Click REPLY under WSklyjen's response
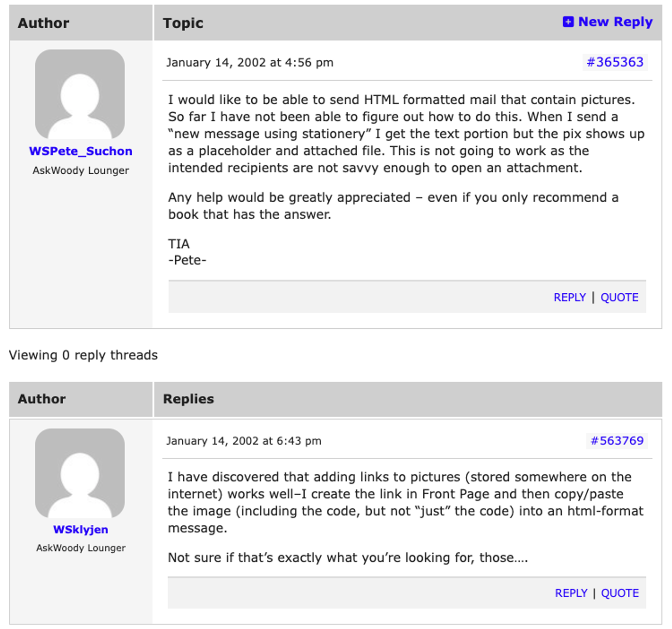 pos(571,593)
